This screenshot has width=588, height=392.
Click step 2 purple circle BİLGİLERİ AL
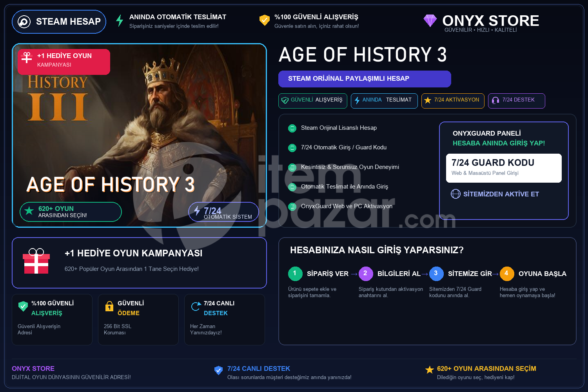click(366, 274)
